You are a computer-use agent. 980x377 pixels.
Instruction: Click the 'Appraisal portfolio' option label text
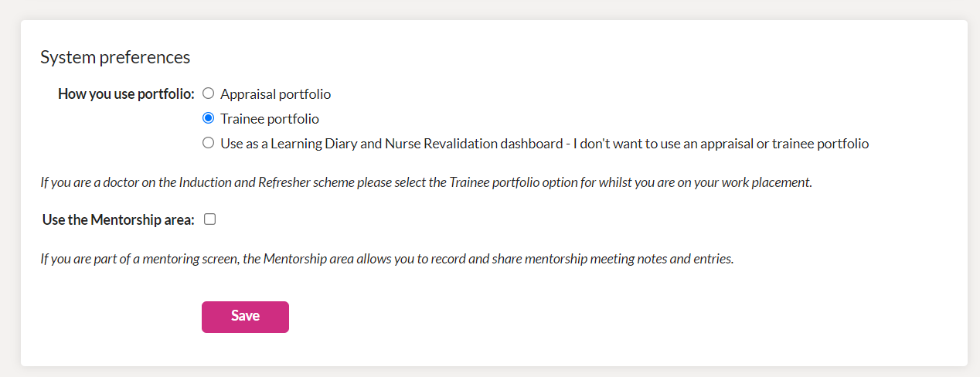pyautogui.click(x=275, y=94)
